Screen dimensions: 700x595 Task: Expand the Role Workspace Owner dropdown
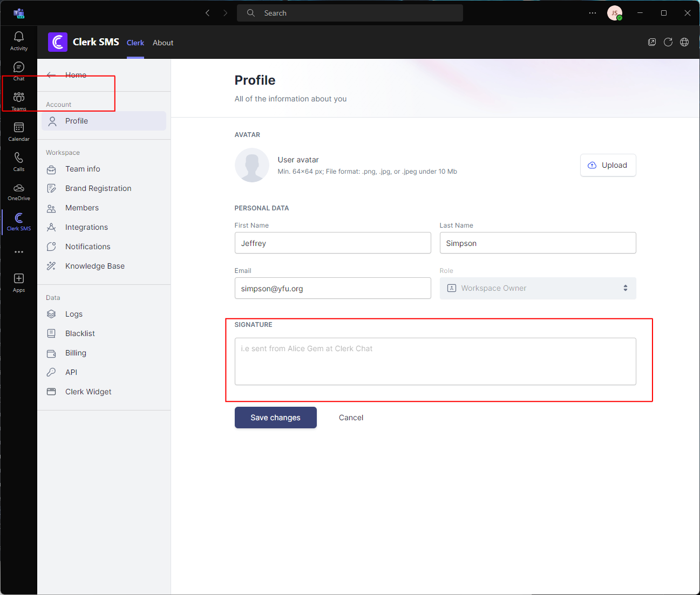tap(538, 288)
